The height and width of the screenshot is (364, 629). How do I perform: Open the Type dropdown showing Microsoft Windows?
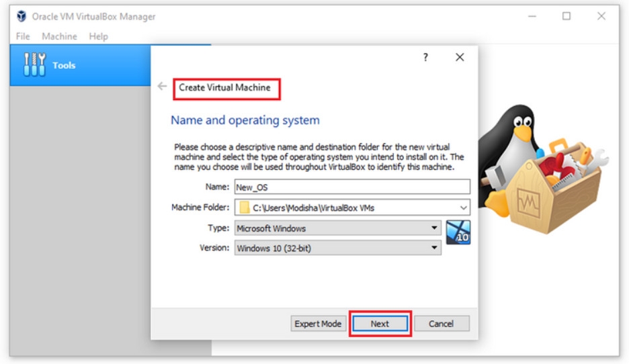(x=338, y=228)
